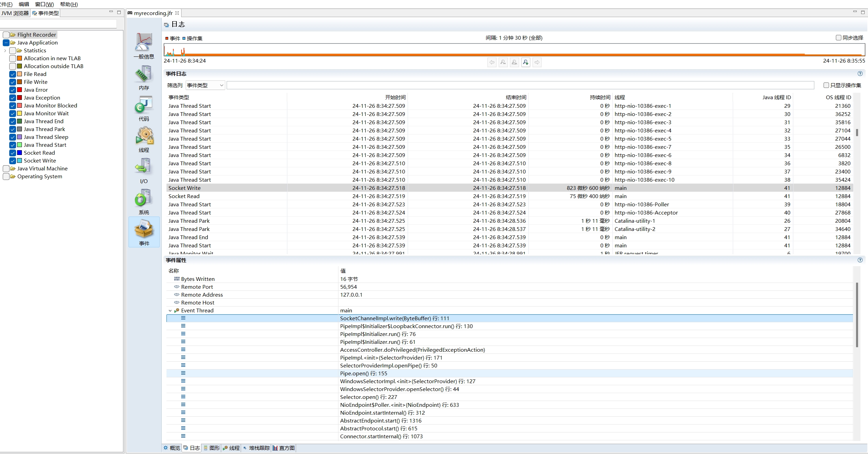The width and height of the screenshot is (868, 454).
Task: Open the 窗口(W) menu
Action: click(x=44, y=4)
